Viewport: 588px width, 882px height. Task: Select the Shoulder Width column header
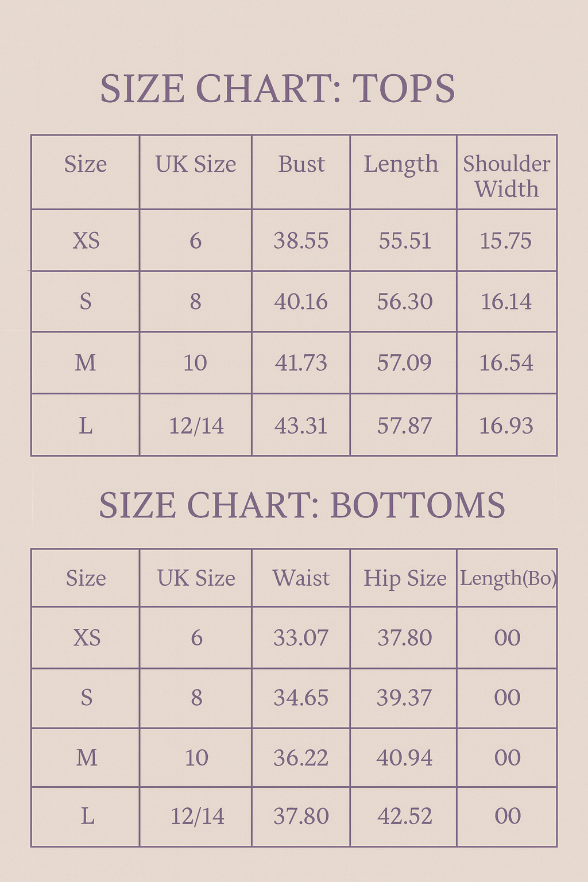tap(506, 176)
